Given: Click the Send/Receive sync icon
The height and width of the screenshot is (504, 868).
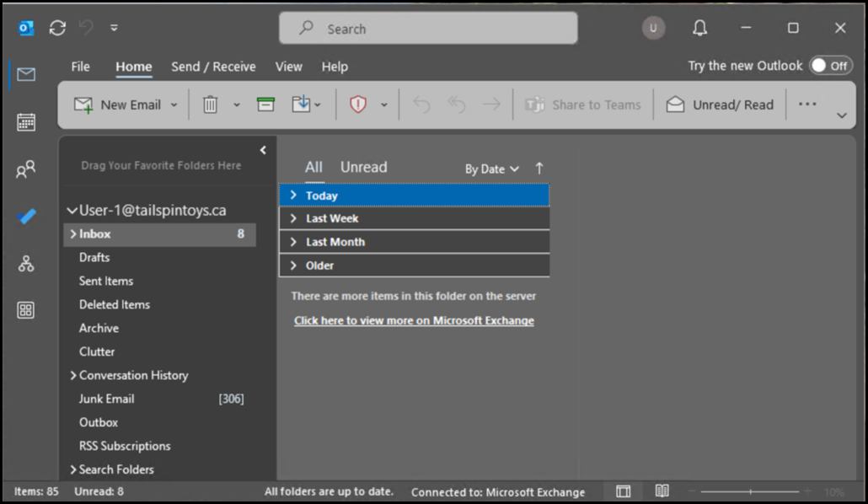Looking at the screenshot, I should (57, 28).
